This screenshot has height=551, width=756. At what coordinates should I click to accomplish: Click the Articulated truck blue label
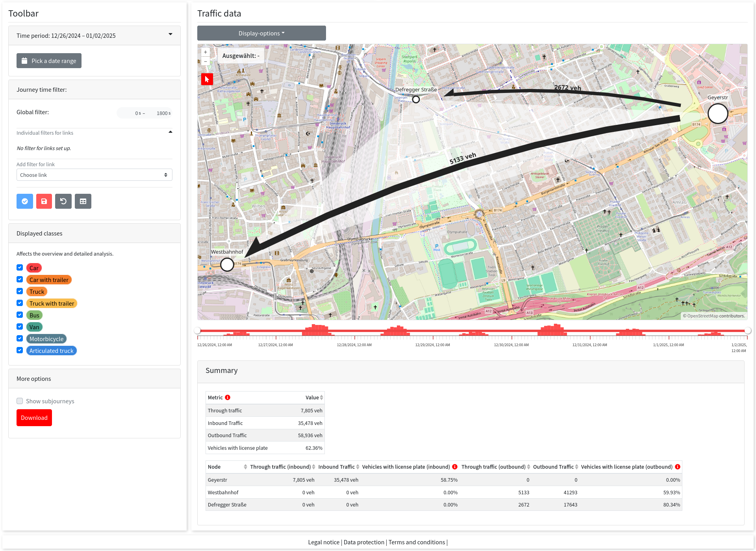click(52, 351)
